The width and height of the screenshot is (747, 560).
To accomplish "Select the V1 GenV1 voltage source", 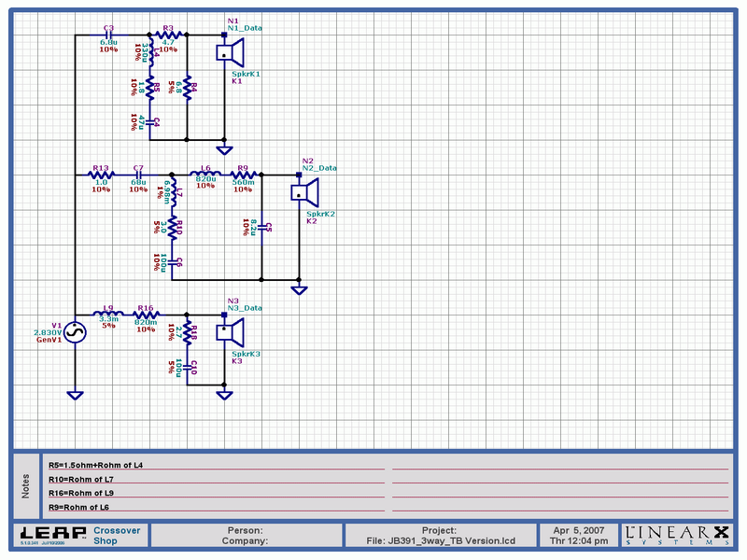I will click(x=75, y=332).
